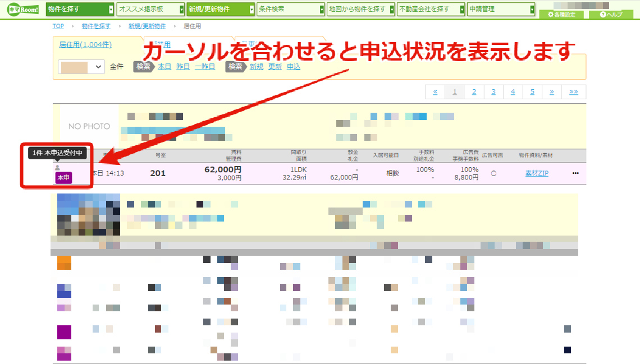Switch to the 居住用(1,004件) tab
This screenshot has height=364, width=640.
click(x=85, y=45)
